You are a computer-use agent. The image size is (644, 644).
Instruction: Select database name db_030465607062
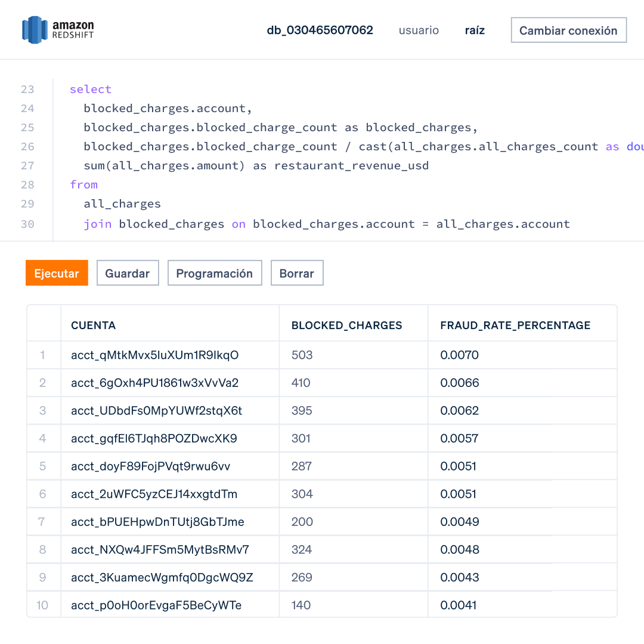point(320,30)
